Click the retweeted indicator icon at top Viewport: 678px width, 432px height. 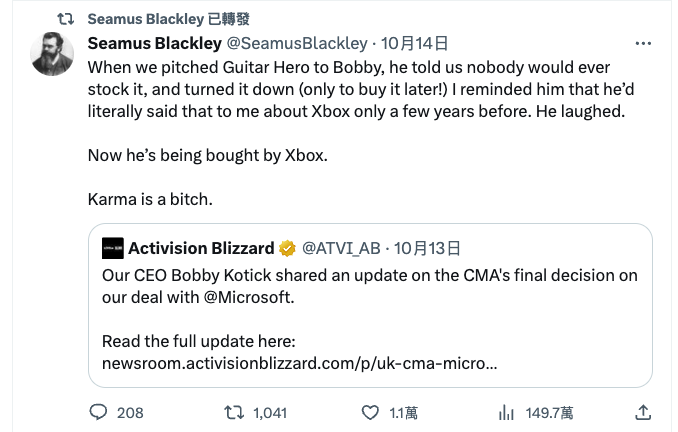[66, 19]
